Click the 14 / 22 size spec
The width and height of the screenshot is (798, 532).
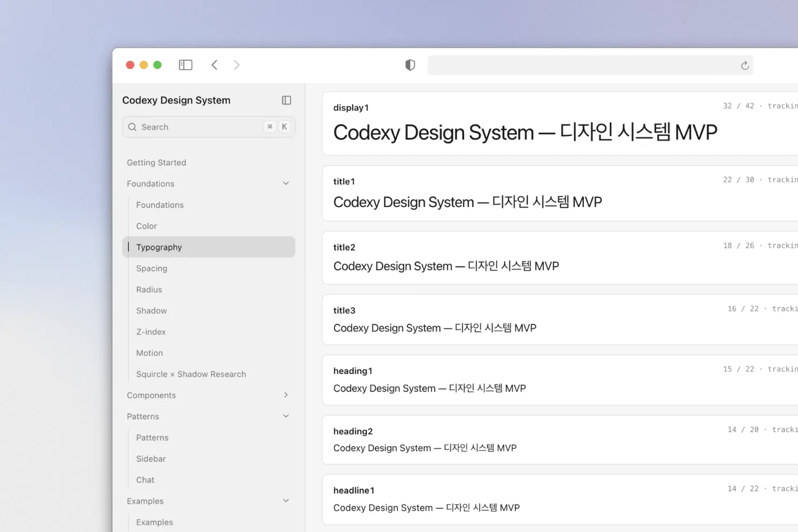click(x=743, y=489)
